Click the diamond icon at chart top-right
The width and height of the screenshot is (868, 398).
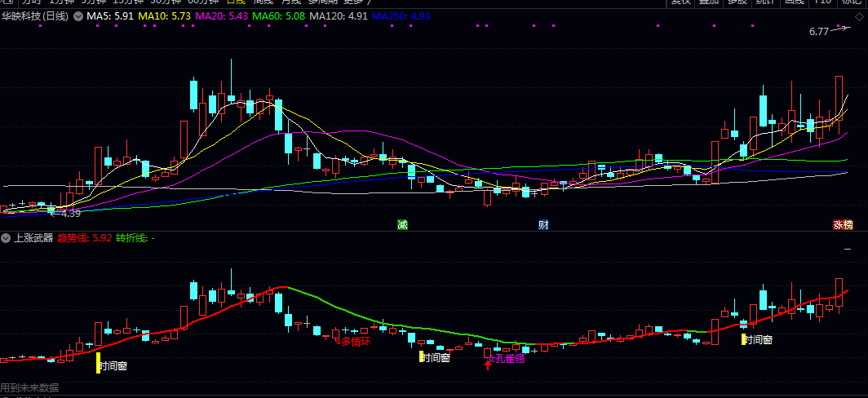(859, 15)
